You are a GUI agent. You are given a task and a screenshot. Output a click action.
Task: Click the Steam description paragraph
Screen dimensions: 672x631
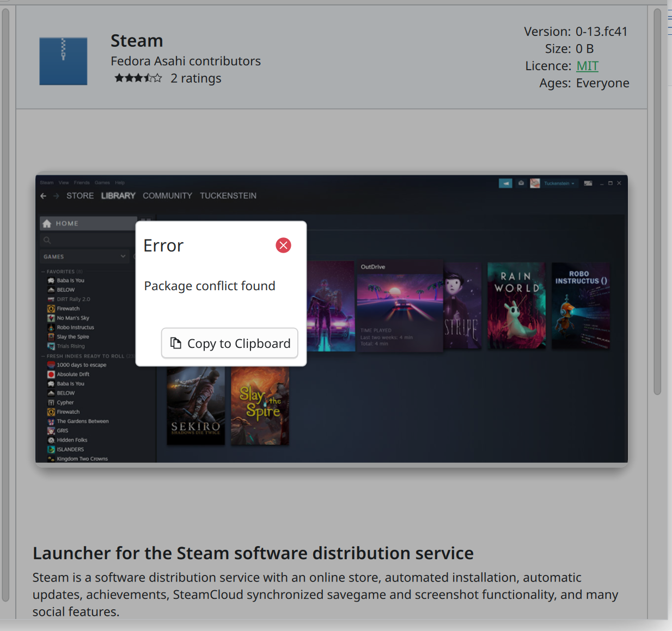tap(326, 595)
